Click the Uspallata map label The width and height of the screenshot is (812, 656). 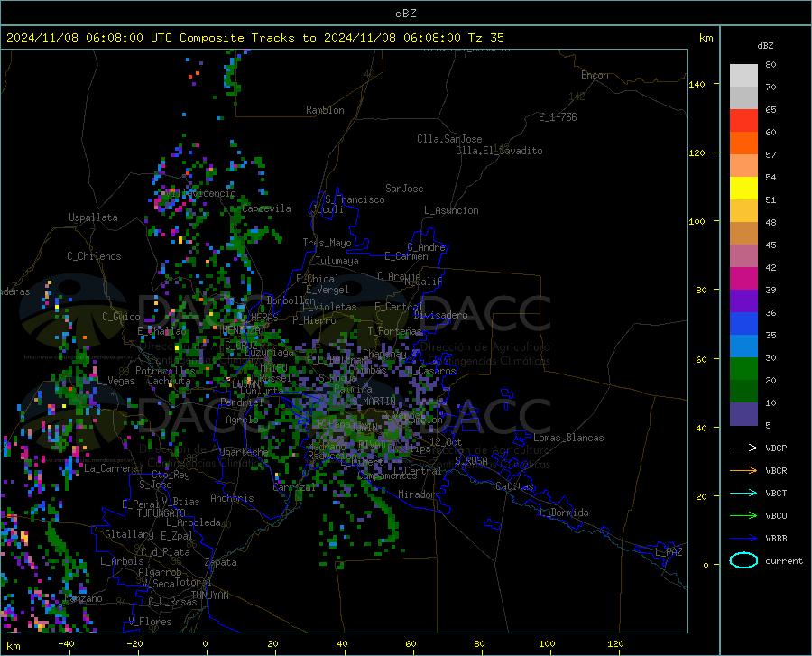[93, 217]
